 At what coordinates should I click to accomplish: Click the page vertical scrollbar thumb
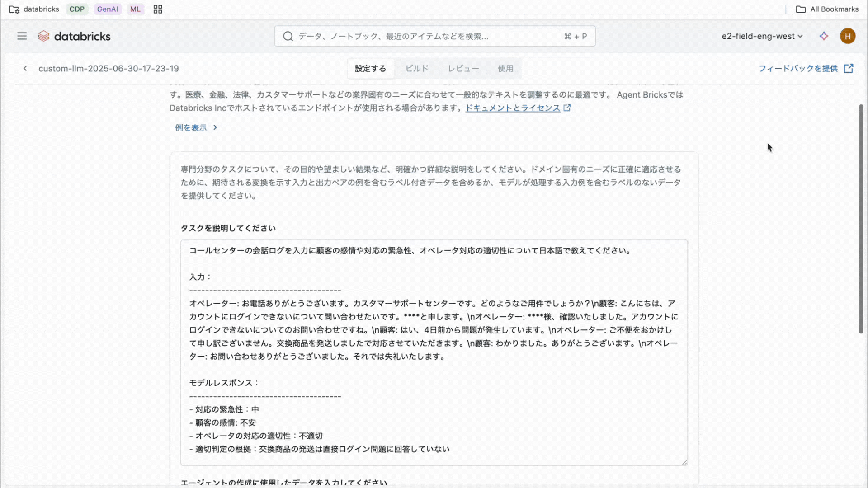coord(861,219)
